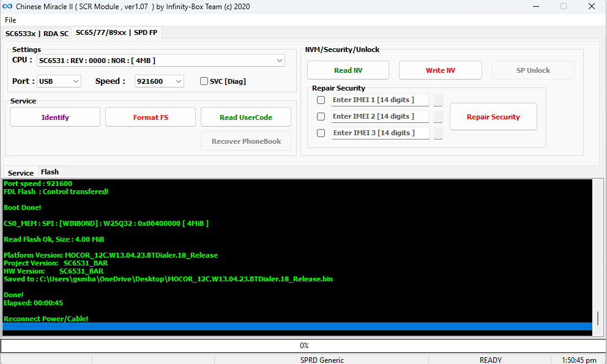Click the Identify button
This screenshot has width=607, height=364.
click(x=55, y=117)
